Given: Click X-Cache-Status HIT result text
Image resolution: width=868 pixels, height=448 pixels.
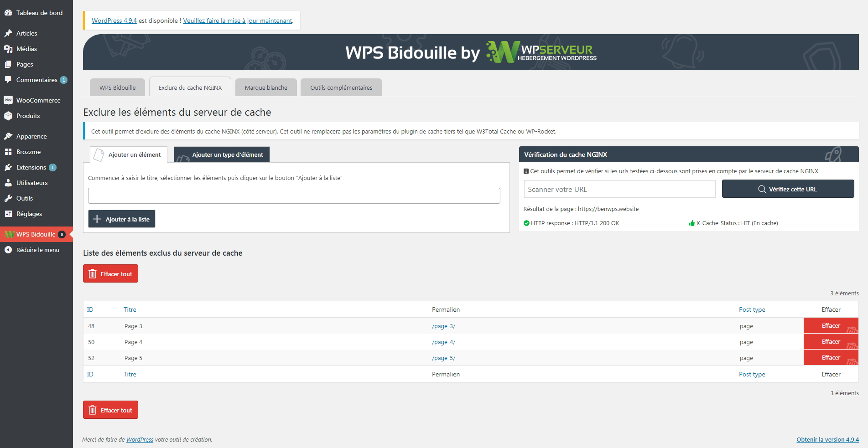Looking at the screenshot, I should (737, 223).
